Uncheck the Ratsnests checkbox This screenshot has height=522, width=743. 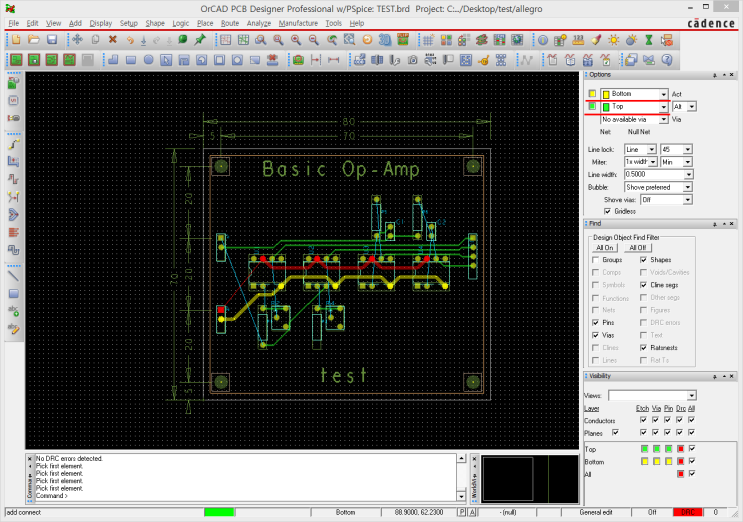[643, 347]
